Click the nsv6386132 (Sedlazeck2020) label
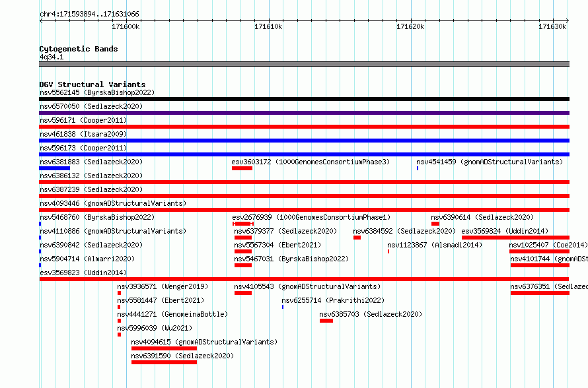Image resolution: width=588 pixels, height=388 pixels. 91,176
